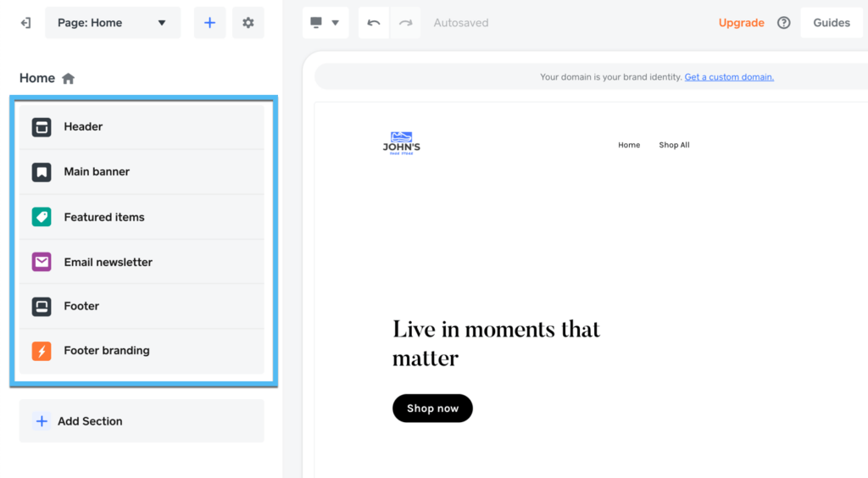The image size is (868, 478).
Task: Open page settings gear icon
Action: tap(248, 23)
